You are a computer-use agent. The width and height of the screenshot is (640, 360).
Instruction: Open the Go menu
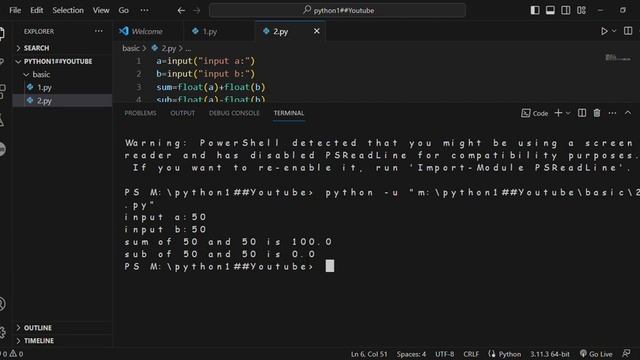coord(124,10)
